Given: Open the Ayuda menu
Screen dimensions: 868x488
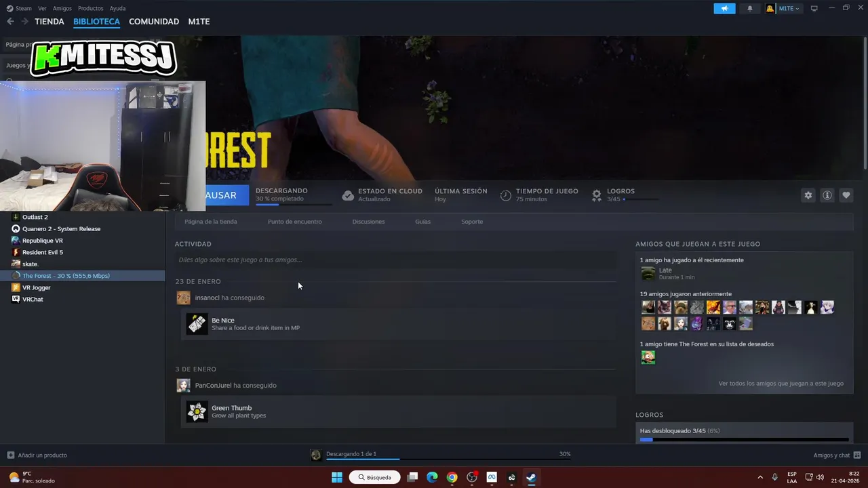Looking at the screenshot, I should tap(117, 8).
